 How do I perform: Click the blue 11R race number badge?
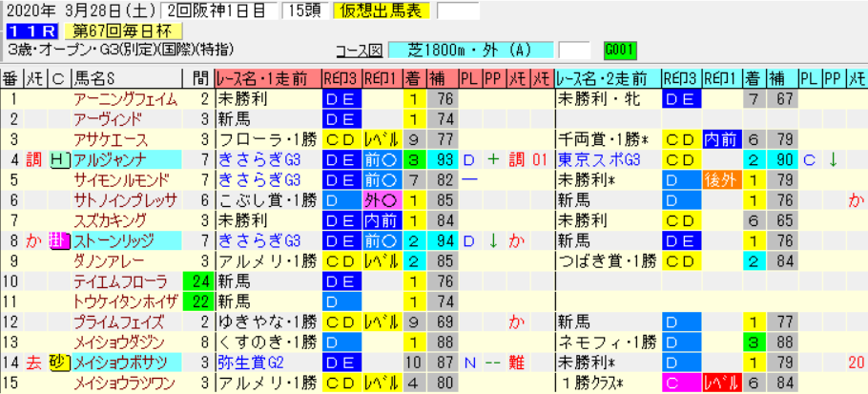pyautogui.click(x=31, y=31)
